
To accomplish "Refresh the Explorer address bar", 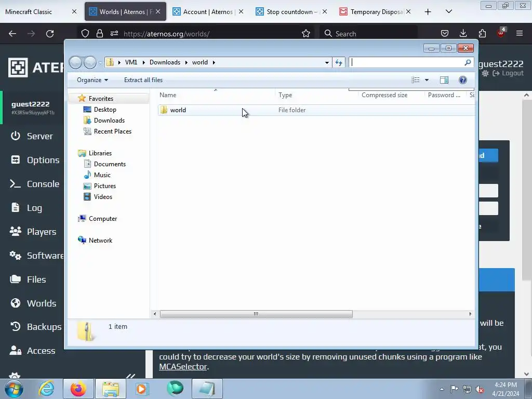I will [x=339, y=62].
